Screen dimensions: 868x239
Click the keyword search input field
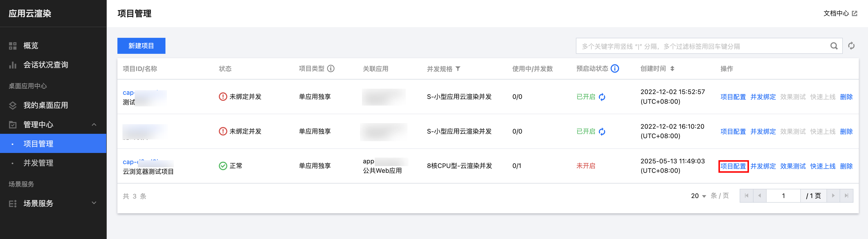pyautogui.click(x=701, y=46)
